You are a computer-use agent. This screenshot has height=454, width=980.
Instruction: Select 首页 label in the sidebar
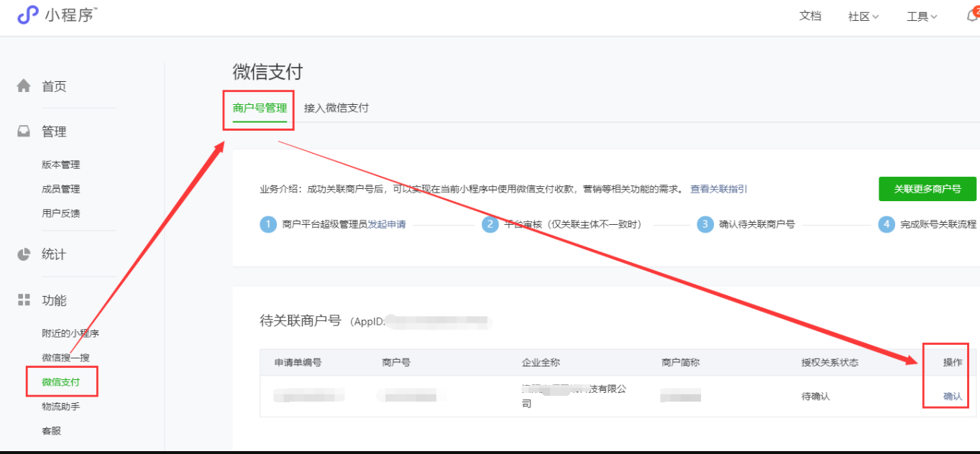click(x=54, y=86)
